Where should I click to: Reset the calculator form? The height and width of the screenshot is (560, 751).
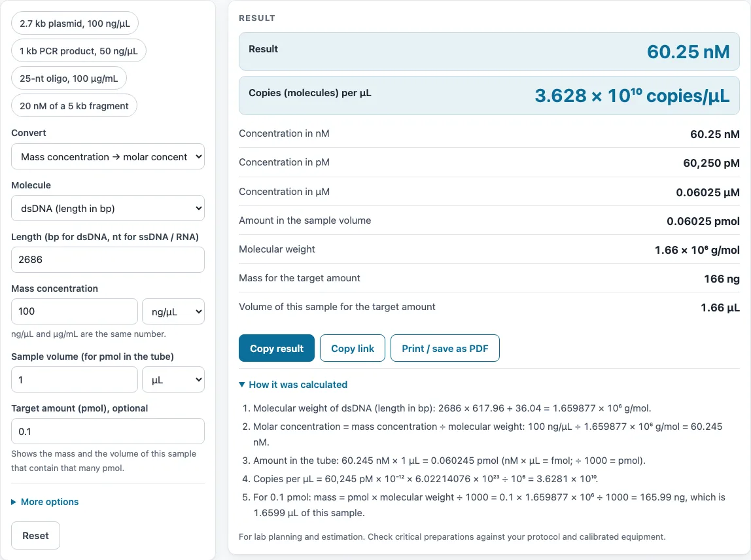[35, 536]
